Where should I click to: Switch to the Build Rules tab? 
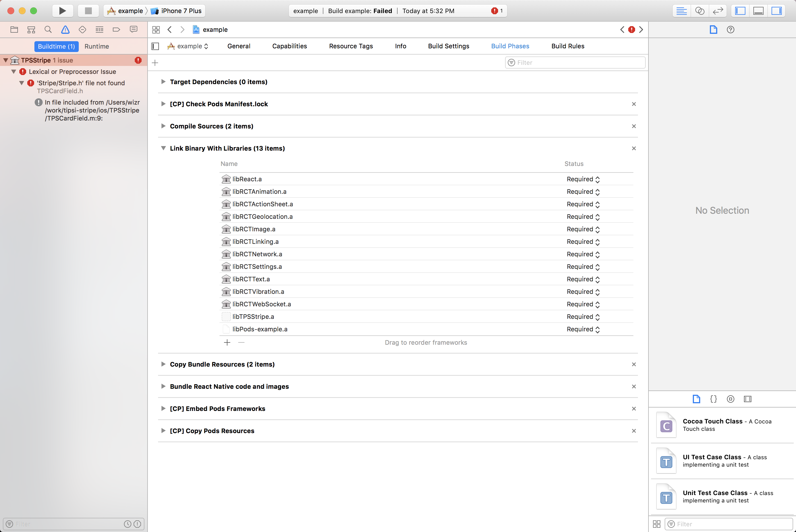[568, 46]
